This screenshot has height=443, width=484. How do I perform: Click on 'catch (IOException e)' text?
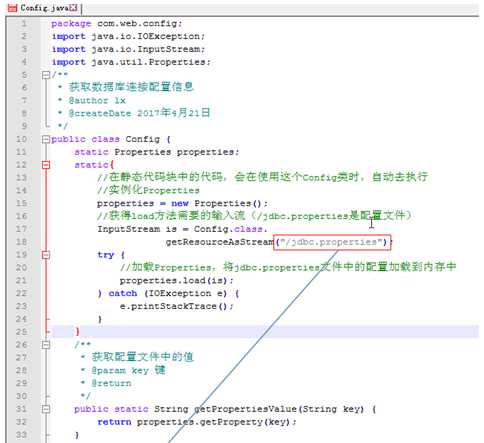tap(168, 294)
